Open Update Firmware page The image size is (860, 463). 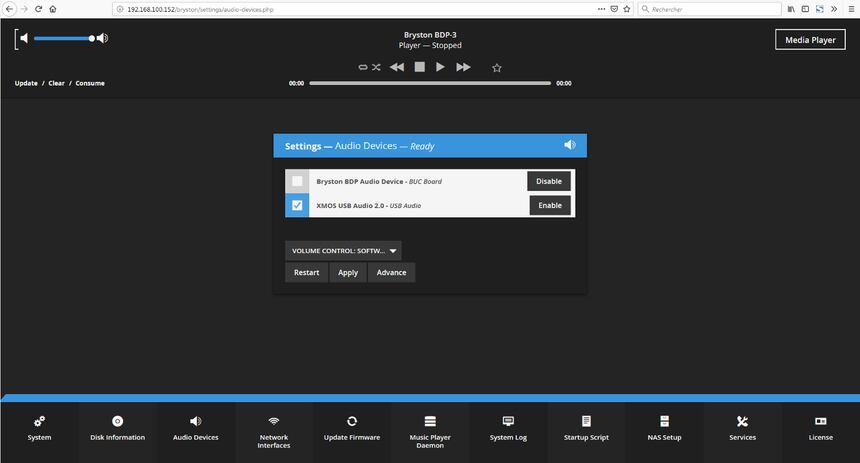coord(352,428)
